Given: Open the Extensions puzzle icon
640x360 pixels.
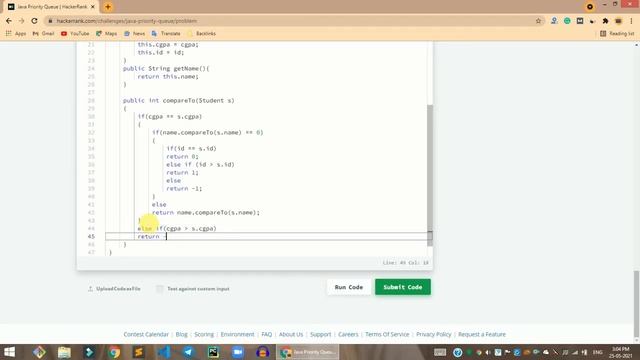Looking at the screenshot, I should 605,21.
